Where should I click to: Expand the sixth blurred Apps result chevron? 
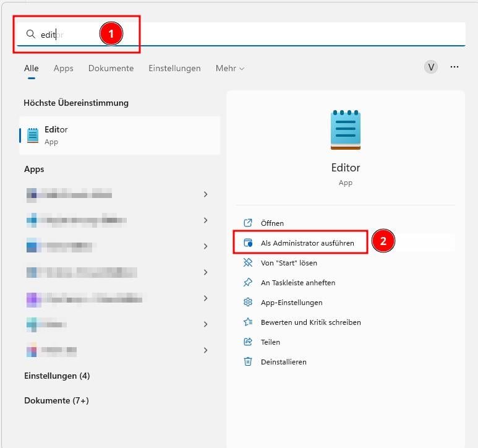click(x=205, y=324)
